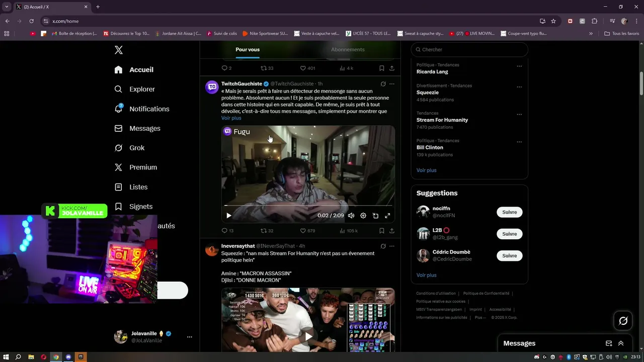This screenshot has height=362, width=644.
Task: Open Notifications in sidebar
Action: [141, 109]
